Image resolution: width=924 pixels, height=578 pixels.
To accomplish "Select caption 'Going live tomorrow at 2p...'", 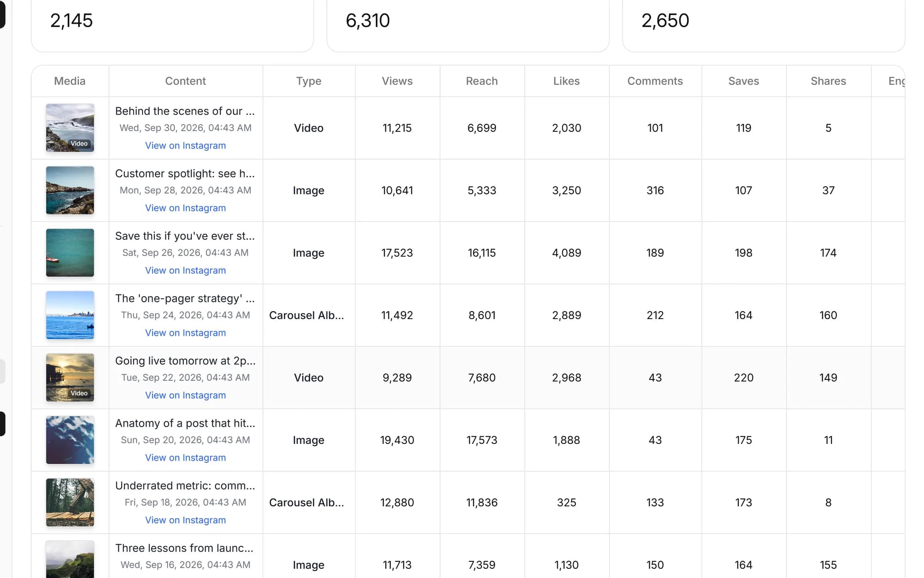I will click(x=185, y=361).
